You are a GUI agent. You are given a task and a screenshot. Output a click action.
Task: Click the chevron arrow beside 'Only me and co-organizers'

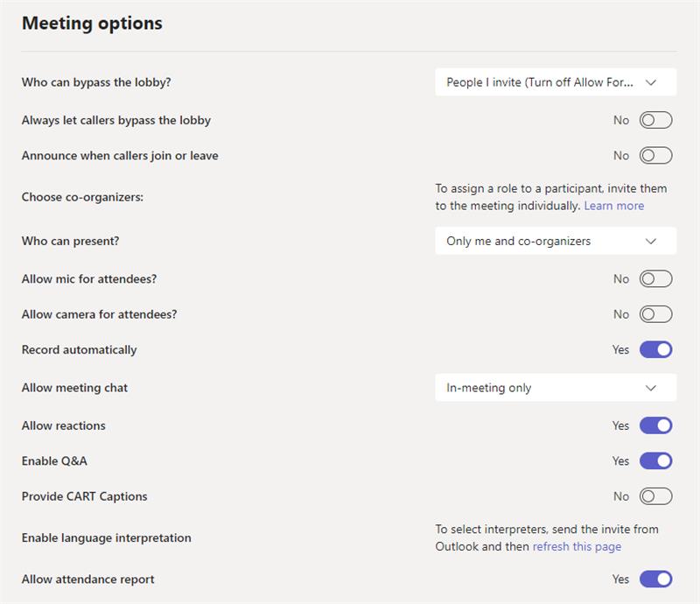(x=650, y=241)
